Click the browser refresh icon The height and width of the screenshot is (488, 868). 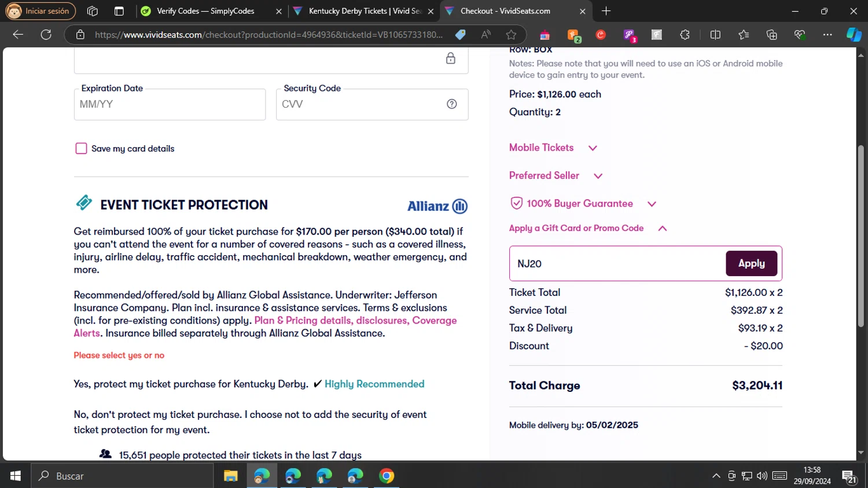46,35
